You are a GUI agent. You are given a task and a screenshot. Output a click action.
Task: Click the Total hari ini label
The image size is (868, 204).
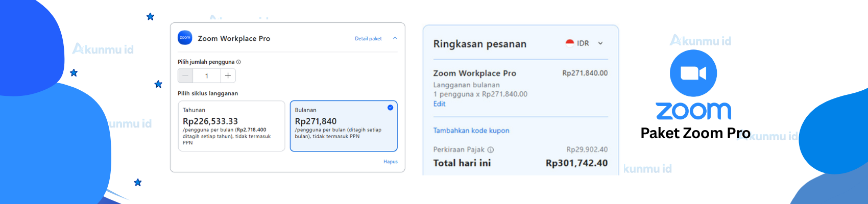pos(462,163)
